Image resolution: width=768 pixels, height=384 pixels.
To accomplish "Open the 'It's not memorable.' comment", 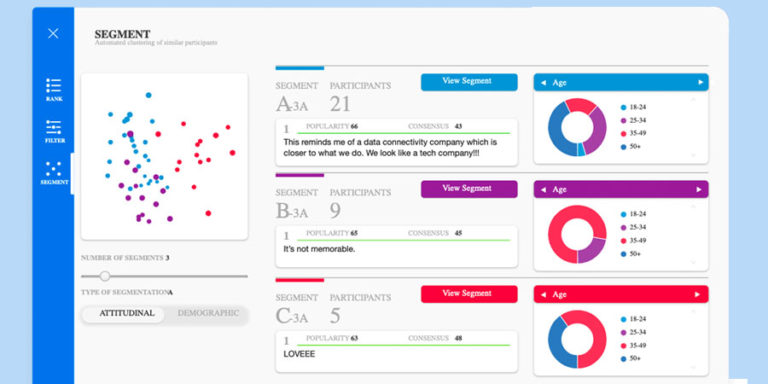I will click(396, 246).
